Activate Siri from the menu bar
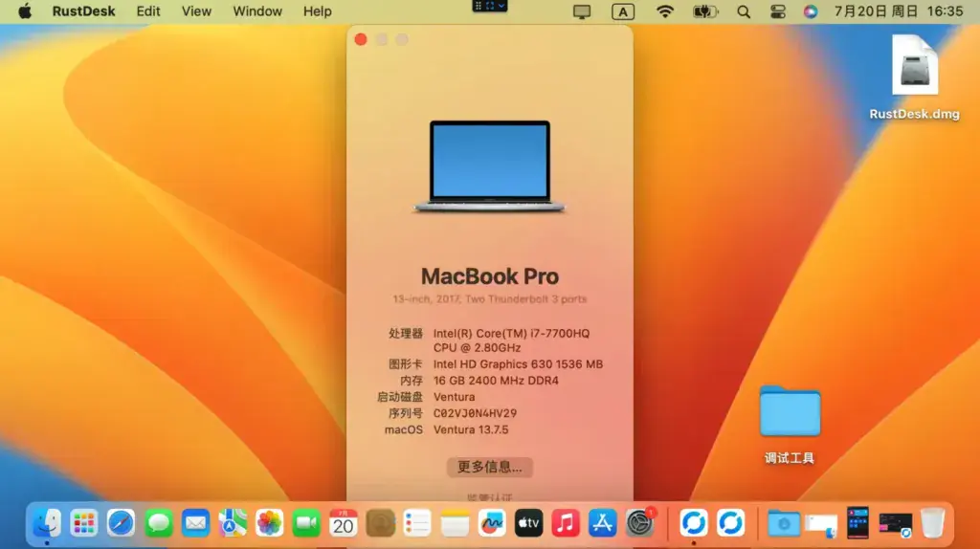980x549 pixels. click(810, 11)
